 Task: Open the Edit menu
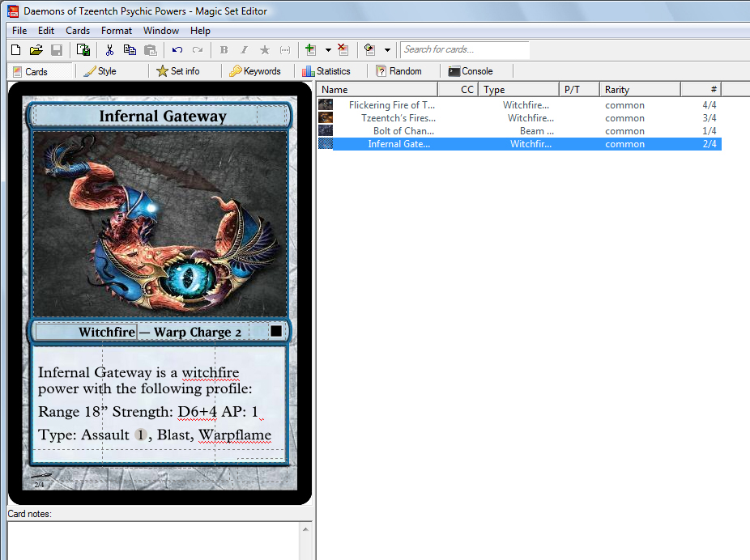(x=46, y=31)
